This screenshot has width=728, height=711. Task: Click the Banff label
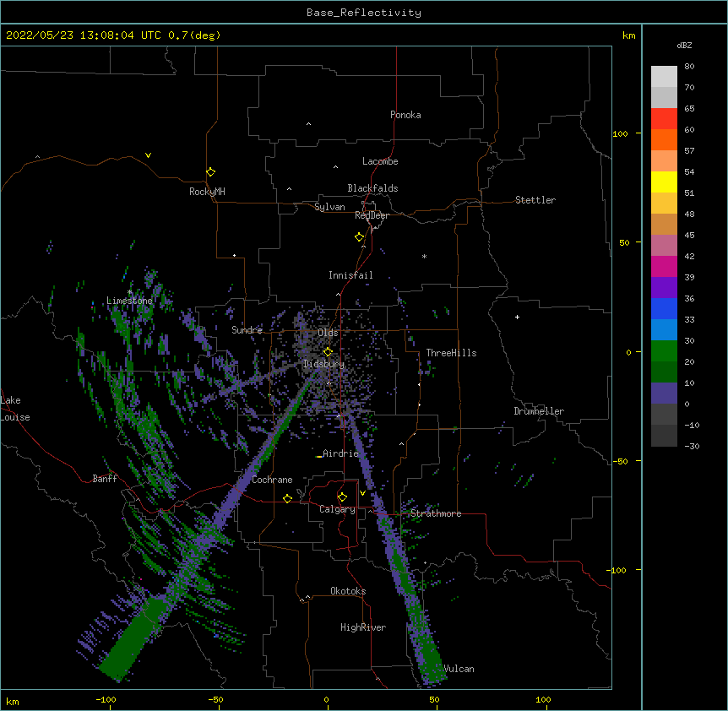point(105,479)
